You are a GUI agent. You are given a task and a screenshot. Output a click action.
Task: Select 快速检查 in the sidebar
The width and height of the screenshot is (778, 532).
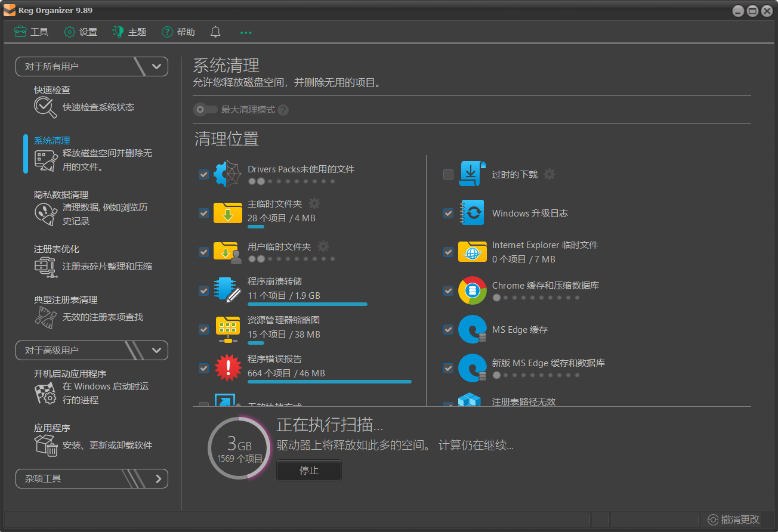point(52,89)
